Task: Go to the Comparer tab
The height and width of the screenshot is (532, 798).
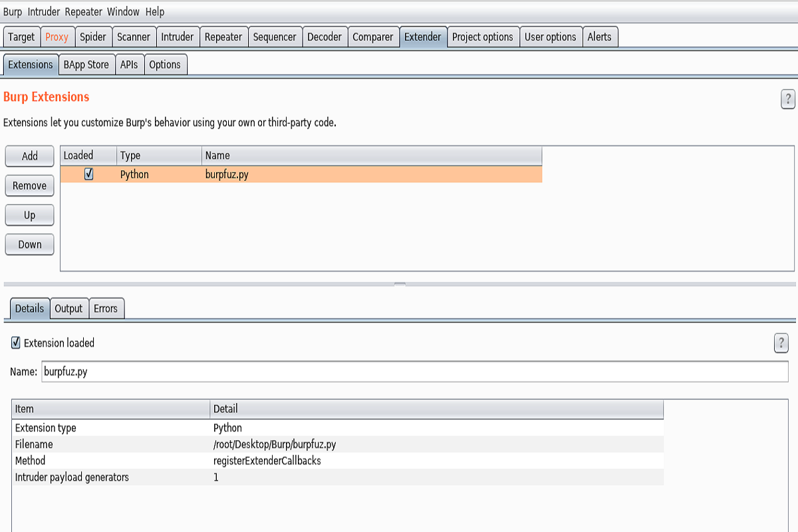Action: pos(373,37)
